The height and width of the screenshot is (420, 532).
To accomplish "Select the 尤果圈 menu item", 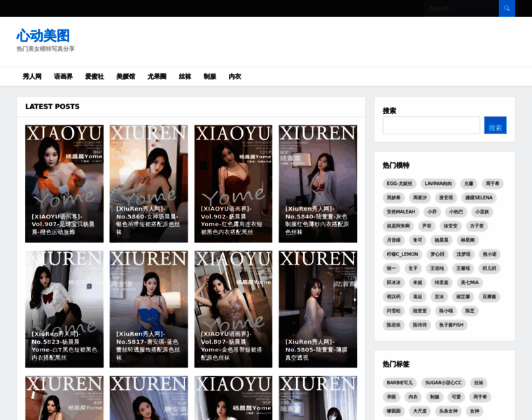I will (x=157, y=76).
